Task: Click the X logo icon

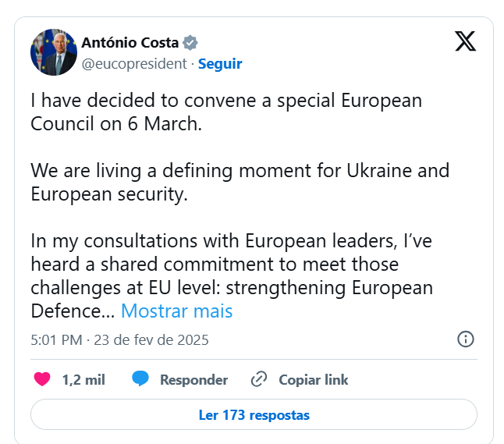Action: [x=465, y=41]
